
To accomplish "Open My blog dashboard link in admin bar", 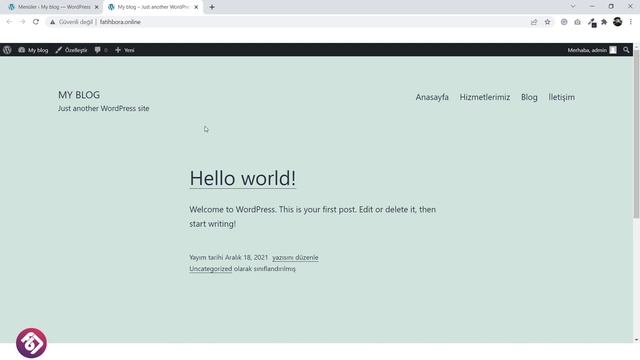I will click(x=33, y=50).
